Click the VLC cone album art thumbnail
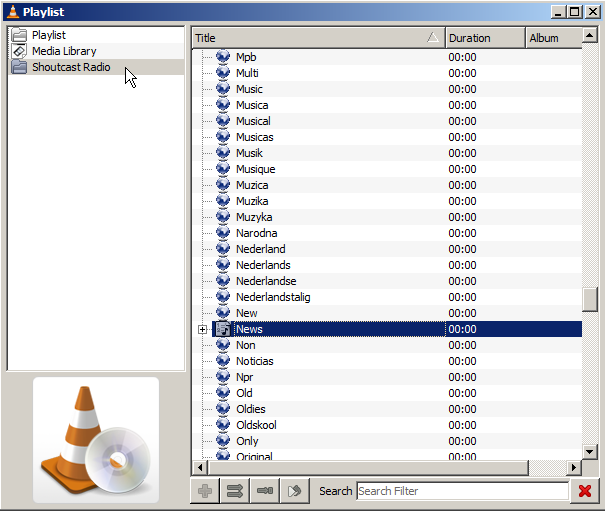Screen dimensions: 605x511 coord(96,439)
